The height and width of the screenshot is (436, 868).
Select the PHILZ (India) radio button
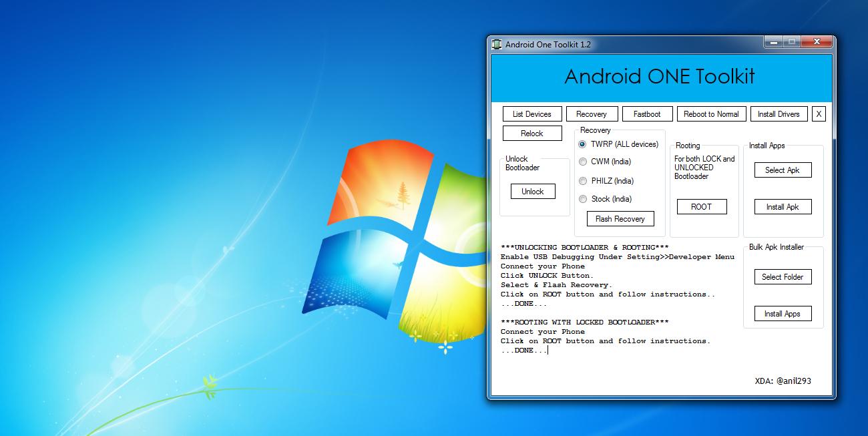pos(583,181)
